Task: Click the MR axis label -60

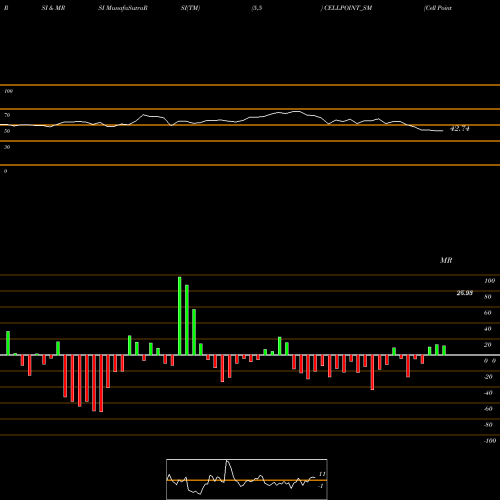Action: (x=488, y=409)
